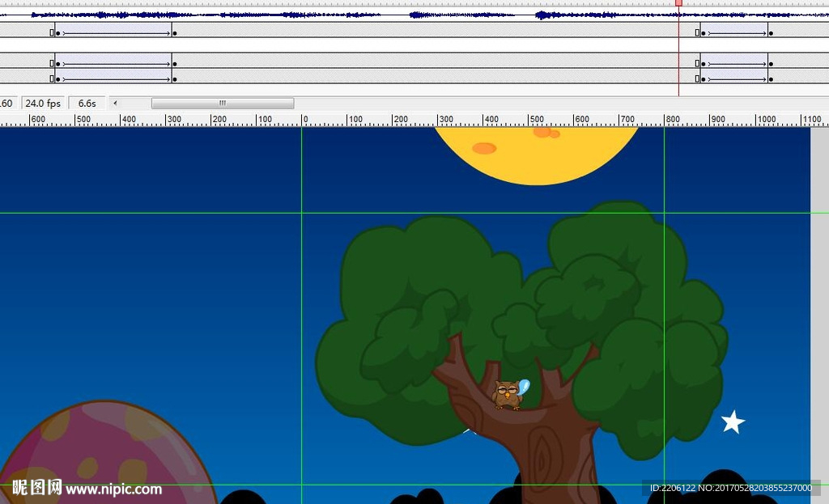
Task: Click the red playhead marker on the timeline
Action: point(679,3)
